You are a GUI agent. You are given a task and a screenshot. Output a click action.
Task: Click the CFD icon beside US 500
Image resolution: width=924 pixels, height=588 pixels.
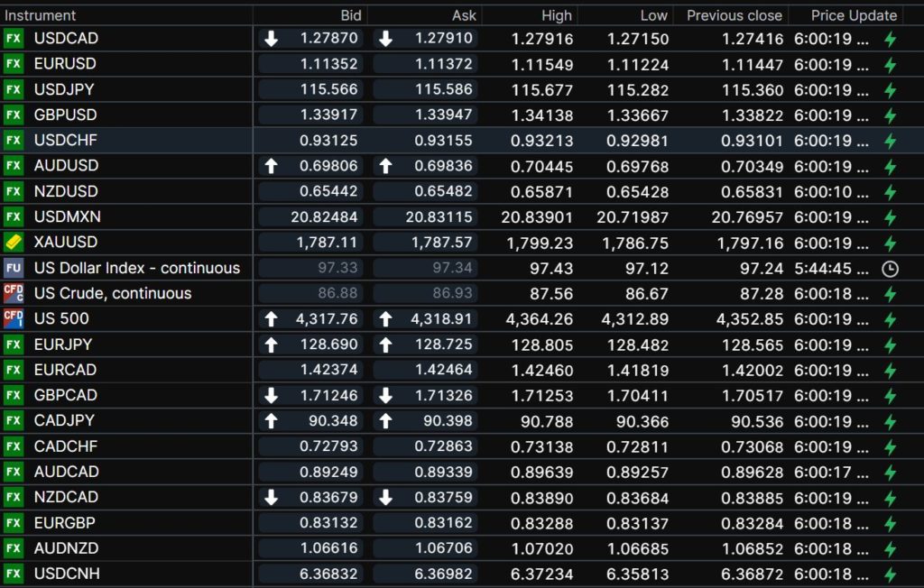pyautogui.click(x=14, y=318)
